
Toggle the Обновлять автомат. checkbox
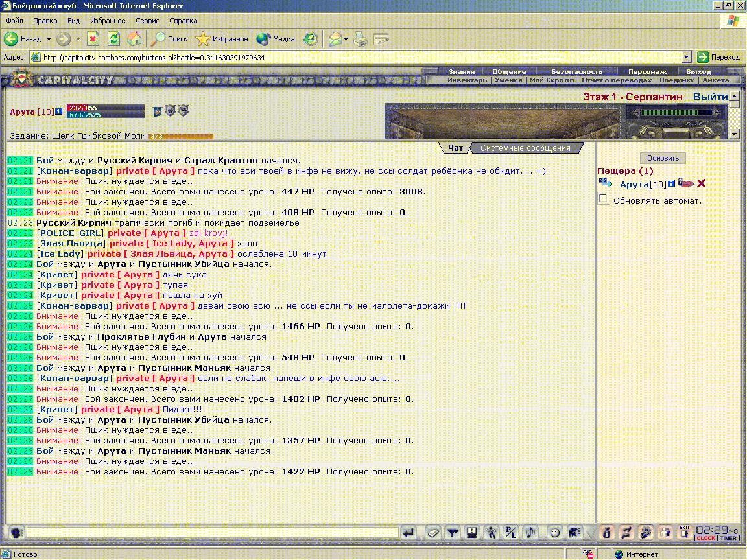point(604,199)
